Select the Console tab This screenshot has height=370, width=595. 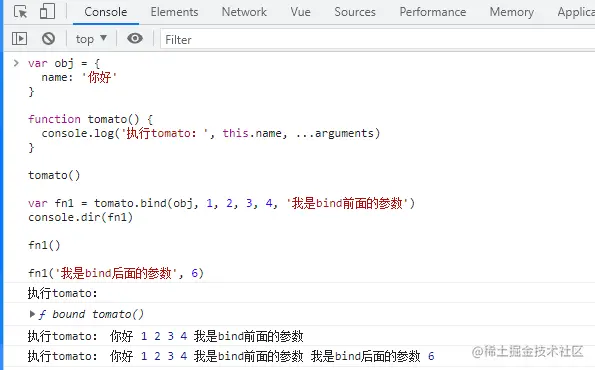click(x=105, y=12)
